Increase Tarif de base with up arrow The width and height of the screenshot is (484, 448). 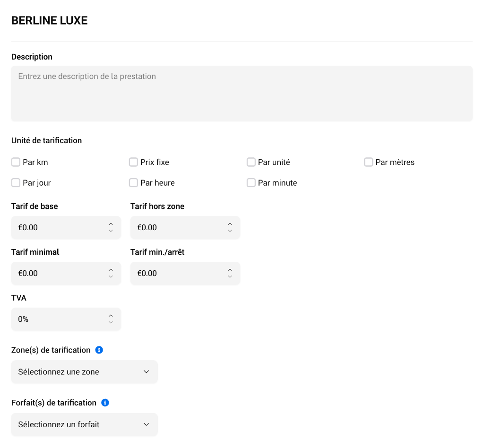click(x=111, y=224)
